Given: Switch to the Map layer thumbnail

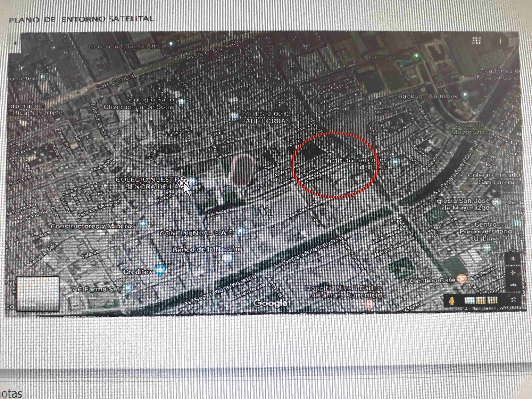Looking at the screenshot, I should (38, 294).
